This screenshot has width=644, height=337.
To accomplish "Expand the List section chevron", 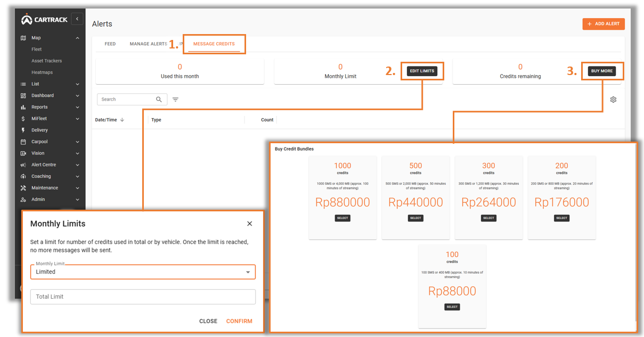I will tap(77, 84).
